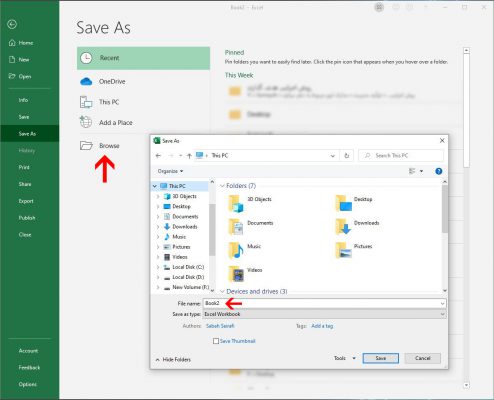Click the author name link
The image size is (494, 400).
pyautogui.click(x=220, y=326)
